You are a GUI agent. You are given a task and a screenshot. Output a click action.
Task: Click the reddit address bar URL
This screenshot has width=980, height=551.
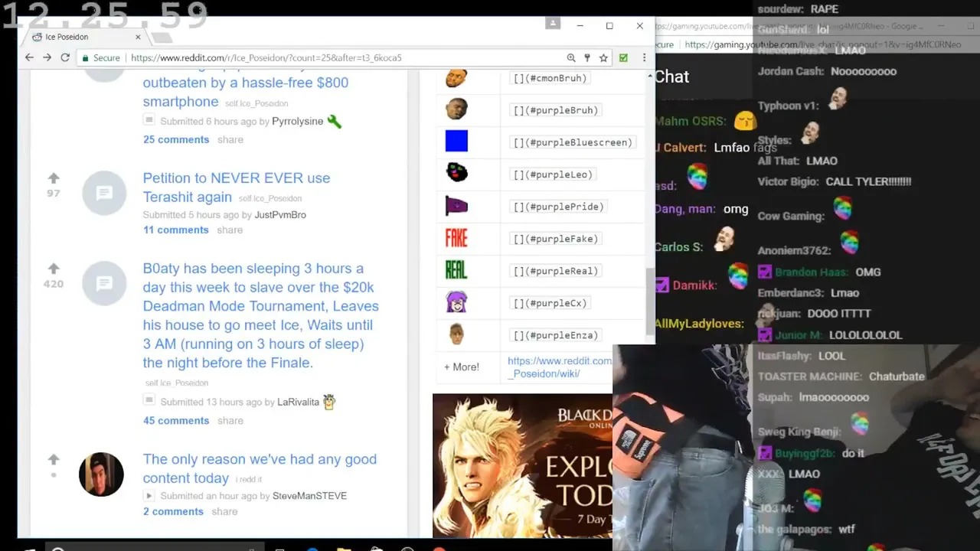tap(266, 57)
